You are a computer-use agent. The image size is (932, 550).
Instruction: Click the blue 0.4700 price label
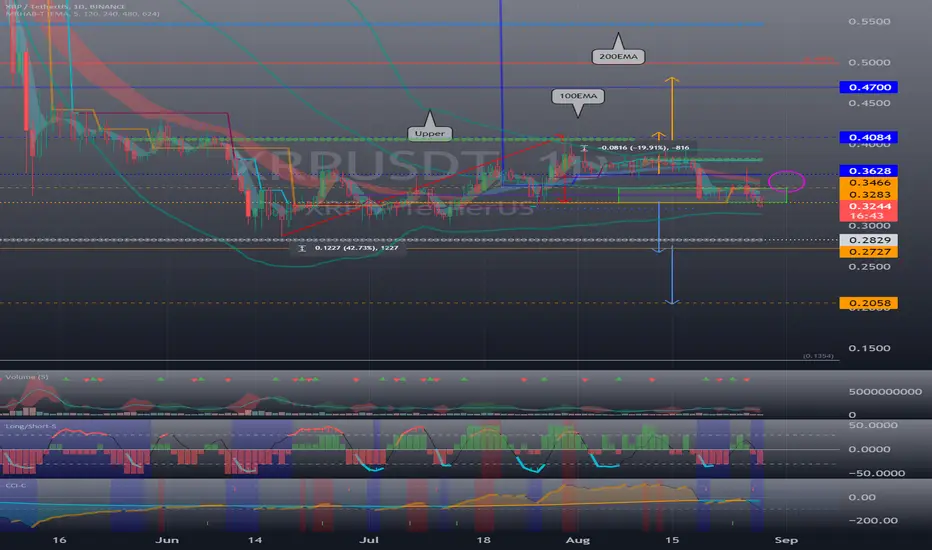click(x=868, y=87)
